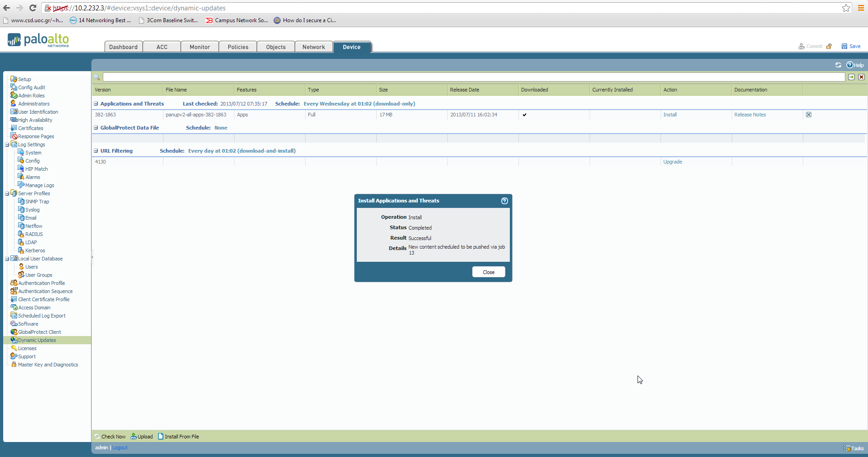Image resolution: width=868 pixels, height=457 pixels.
Task: Open the Network tab
Action: point(313,47)
